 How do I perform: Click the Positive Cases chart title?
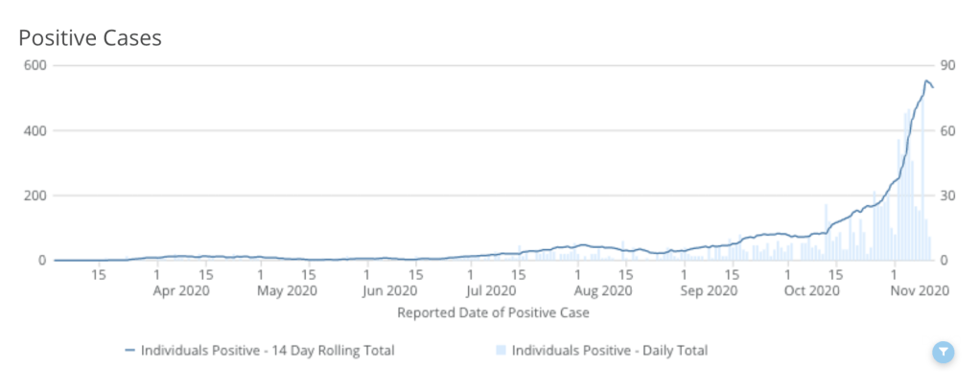[90, 38]
